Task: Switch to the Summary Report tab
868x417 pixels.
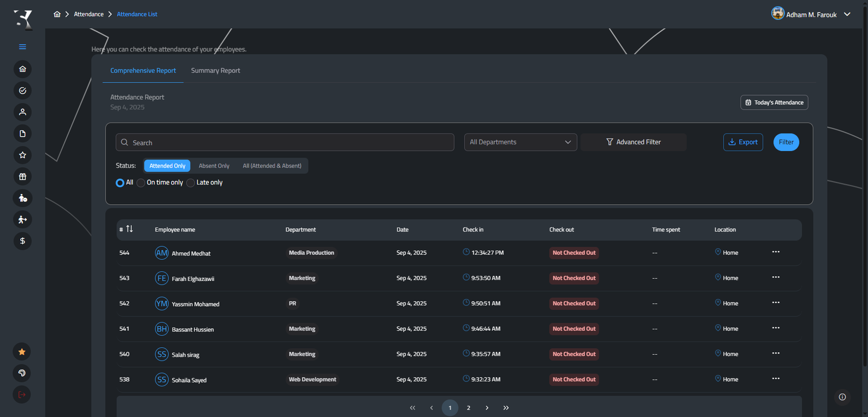Action: tap(215, 71)
